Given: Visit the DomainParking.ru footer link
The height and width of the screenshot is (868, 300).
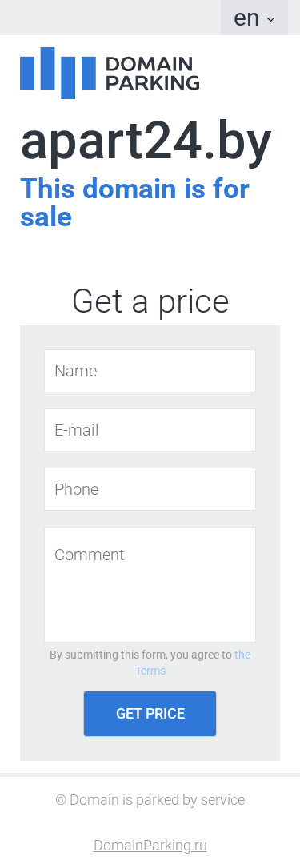Looking at the screenshot, I should click(150, 846).
